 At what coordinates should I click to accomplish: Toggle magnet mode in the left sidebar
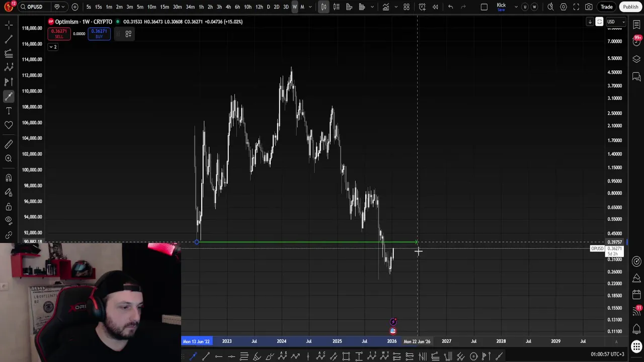coord(9,177)
